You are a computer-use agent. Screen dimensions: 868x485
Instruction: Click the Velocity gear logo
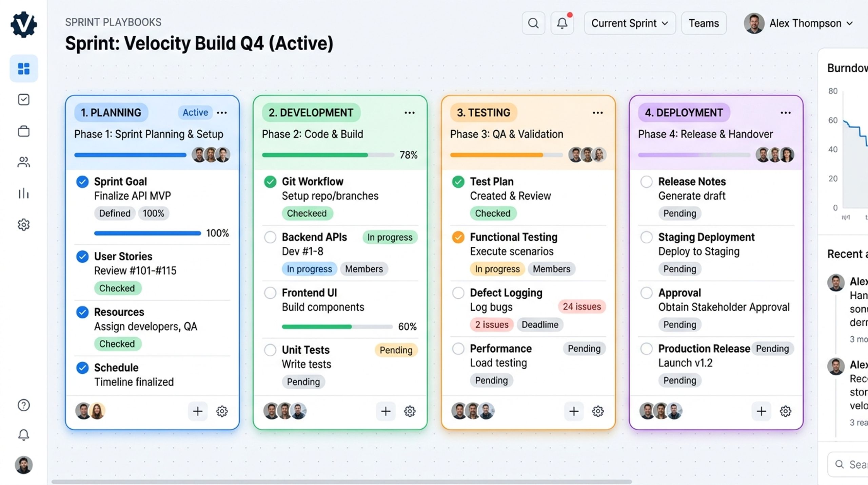click(24, 24)
